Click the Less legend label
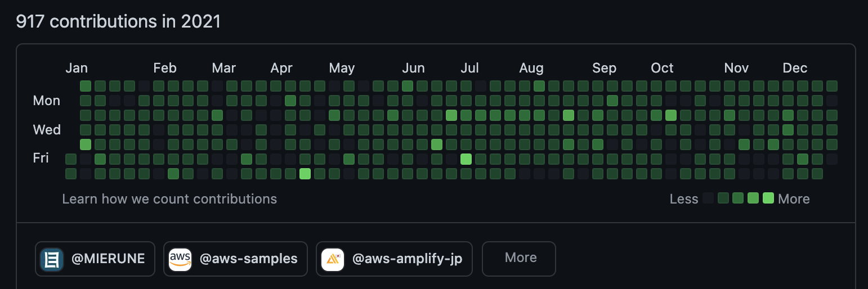 coord(684,199)
